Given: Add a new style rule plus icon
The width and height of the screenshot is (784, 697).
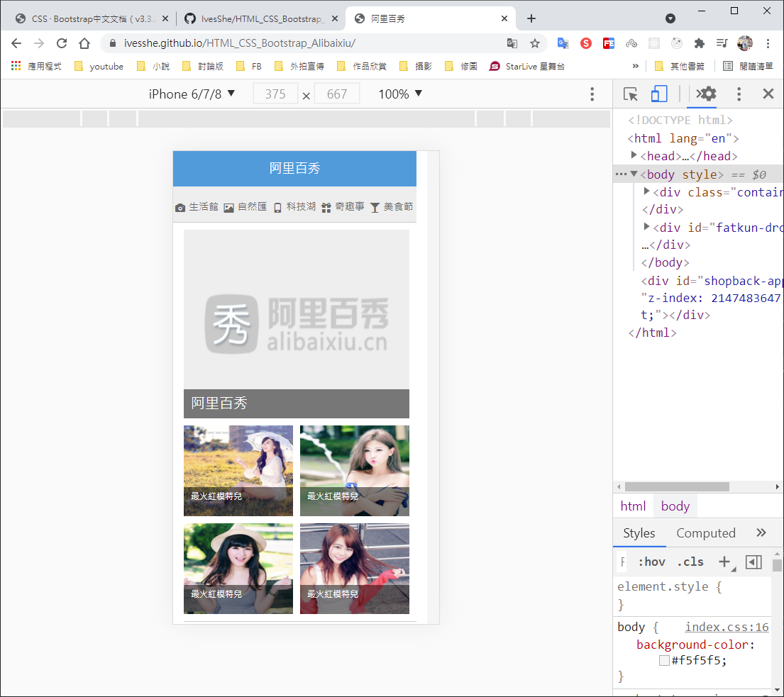Looking at the screenshot, I should [x=724, y=562].
